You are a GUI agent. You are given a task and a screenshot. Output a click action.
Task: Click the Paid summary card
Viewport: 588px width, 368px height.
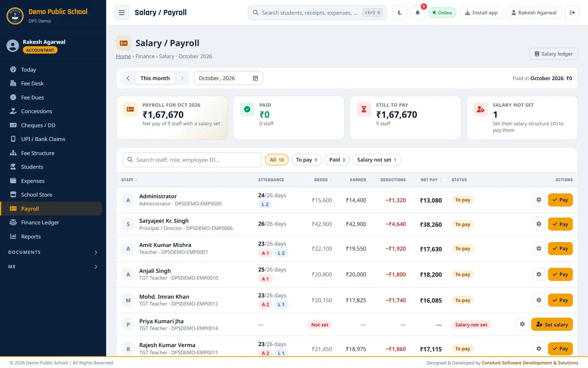[289, 118]
